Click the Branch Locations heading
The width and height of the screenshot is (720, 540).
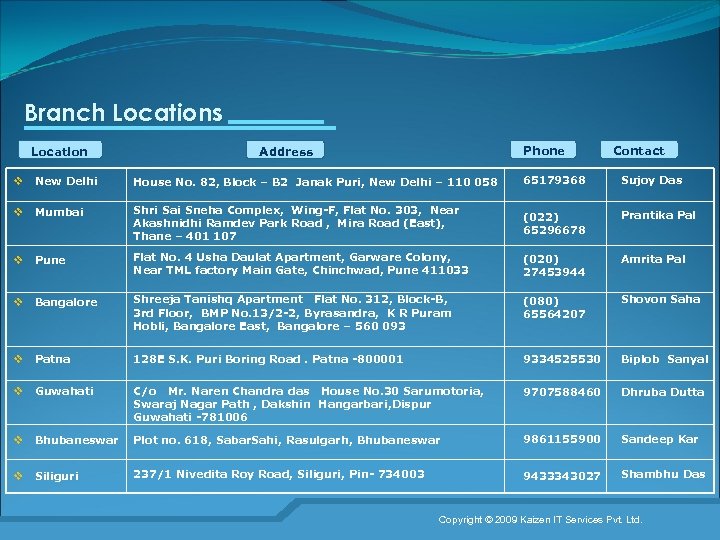(x=124, y=112)
